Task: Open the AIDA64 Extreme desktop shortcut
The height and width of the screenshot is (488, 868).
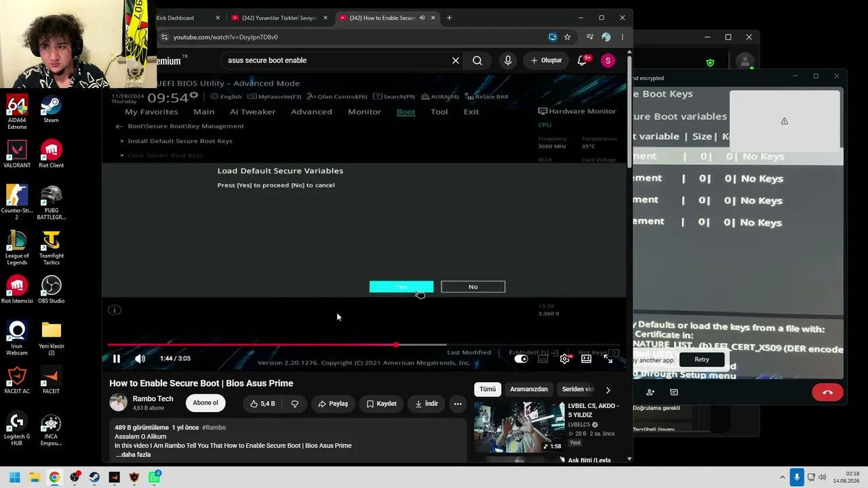Action: [x=17, y=113]
